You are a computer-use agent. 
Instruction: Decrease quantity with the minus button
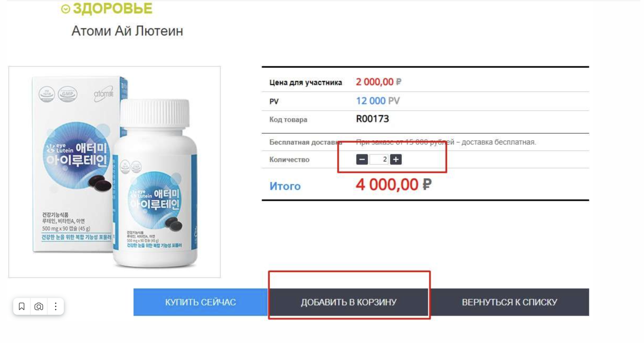(x=362, y=159)
